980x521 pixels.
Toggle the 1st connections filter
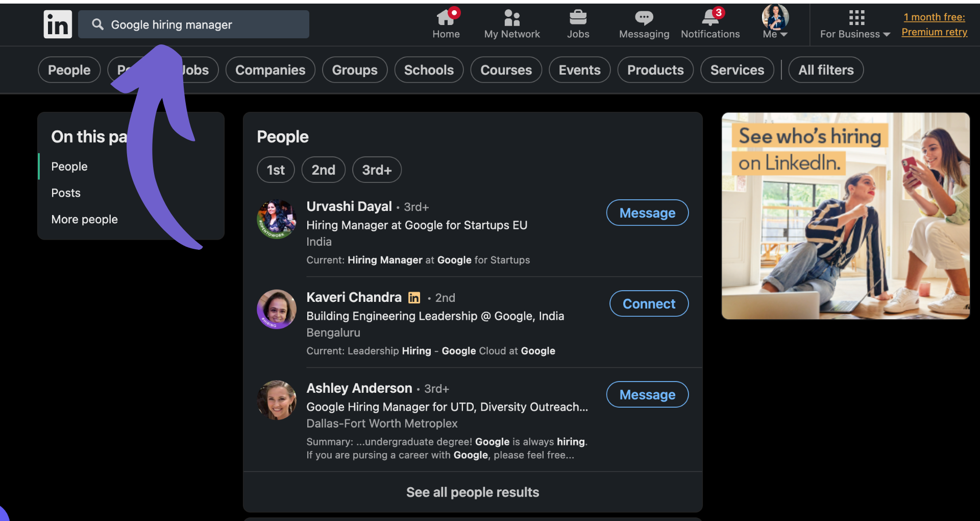(x=275, y=170)
